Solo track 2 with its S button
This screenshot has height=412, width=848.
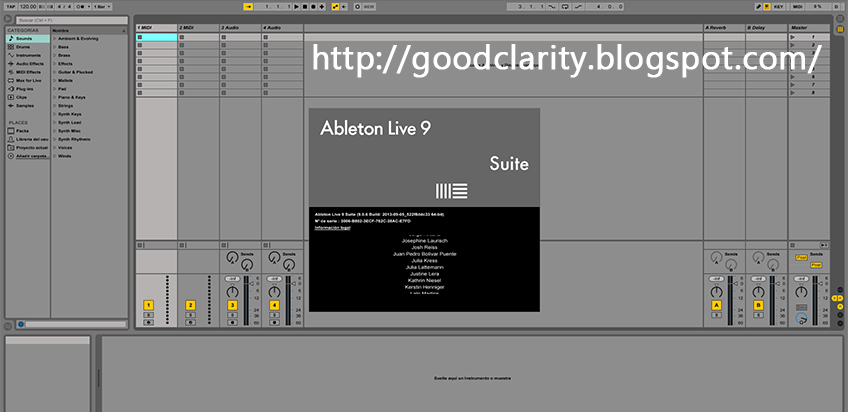(x=190, y=315)
